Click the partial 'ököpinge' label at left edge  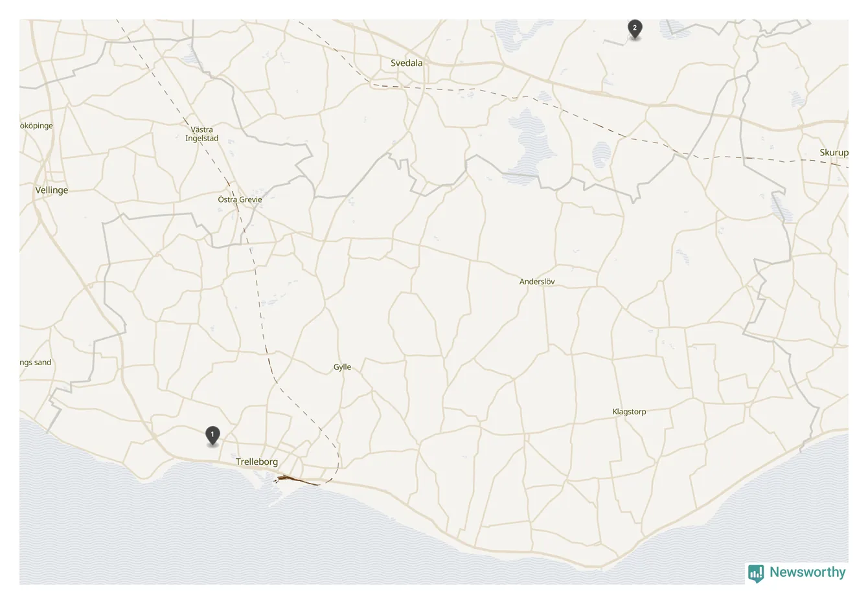click(36, 126)
